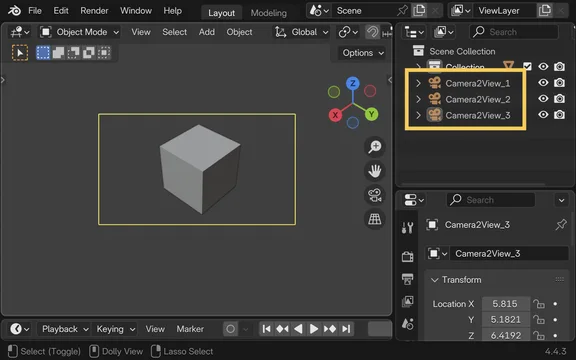Open the Help menu

[173, 11]
